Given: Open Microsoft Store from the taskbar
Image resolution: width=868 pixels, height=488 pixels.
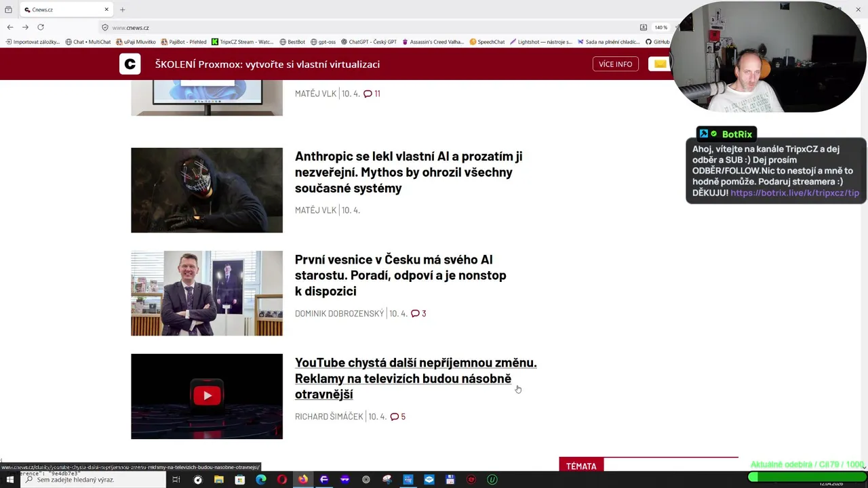Looking at the screenshot, I should coord(239,480).
